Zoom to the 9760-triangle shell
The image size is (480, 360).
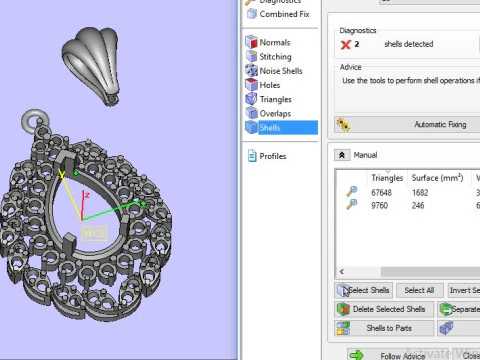click(x=352, y=204)
